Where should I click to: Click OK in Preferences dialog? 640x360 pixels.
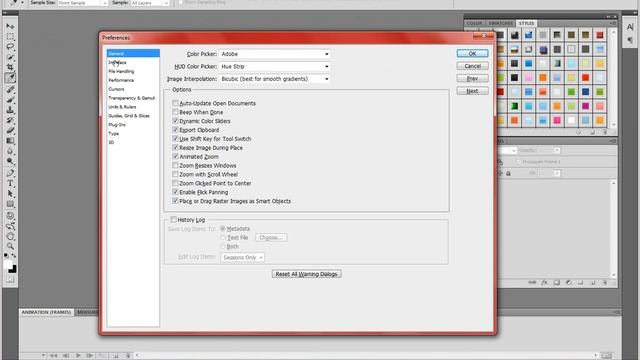point(472,53)
